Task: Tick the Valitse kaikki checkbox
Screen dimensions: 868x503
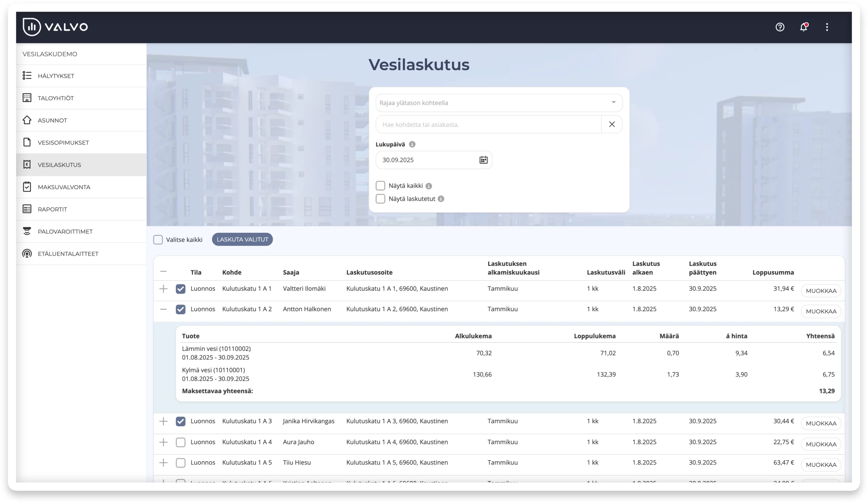Action: coord(158,240)
